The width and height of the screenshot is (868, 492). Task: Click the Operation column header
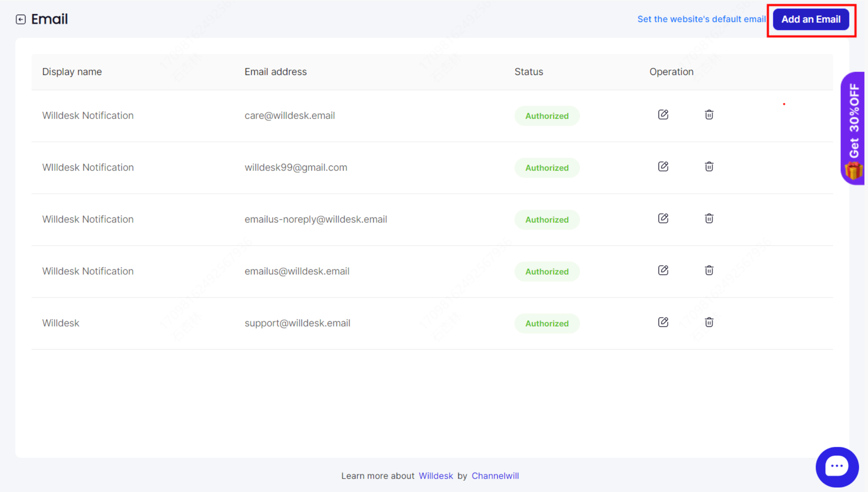671,72
